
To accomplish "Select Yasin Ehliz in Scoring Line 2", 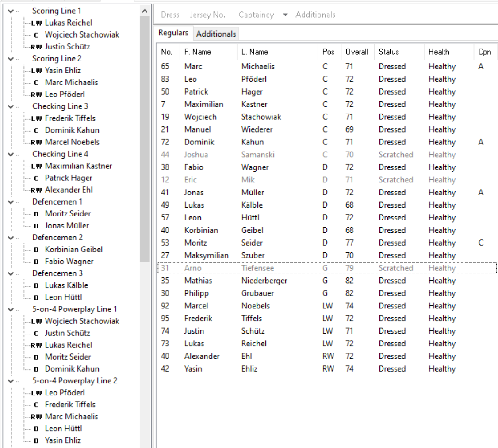I will 63,70.
